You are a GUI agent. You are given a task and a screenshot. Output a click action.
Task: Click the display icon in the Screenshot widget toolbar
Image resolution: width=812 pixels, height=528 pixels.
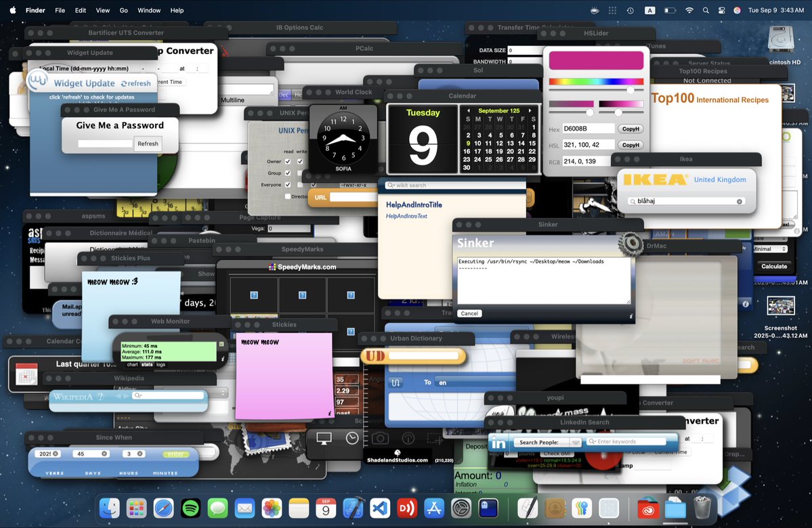(x=324, y=439)
